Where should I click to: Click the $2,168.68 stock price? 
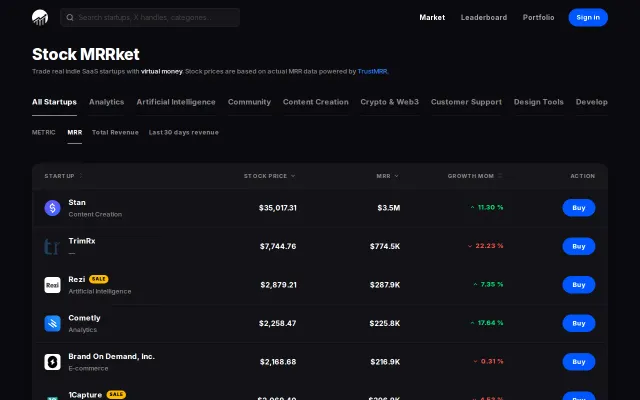[278, 362]
